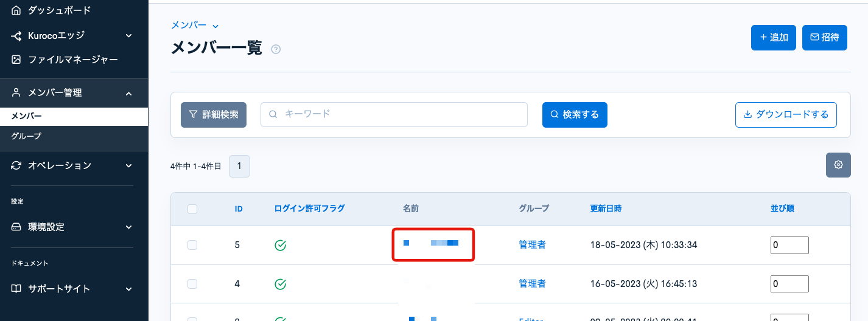Click the メンバー管理 person icon
Viewport: 868px width, 321px height.
pyautogui.click(x=16, y=93)
